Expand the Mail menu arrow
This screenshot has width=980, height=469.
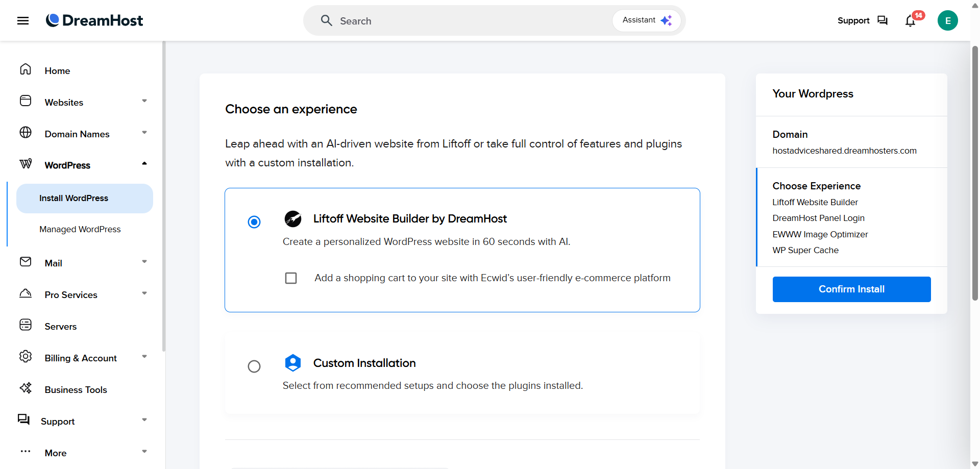coord(144,262)
